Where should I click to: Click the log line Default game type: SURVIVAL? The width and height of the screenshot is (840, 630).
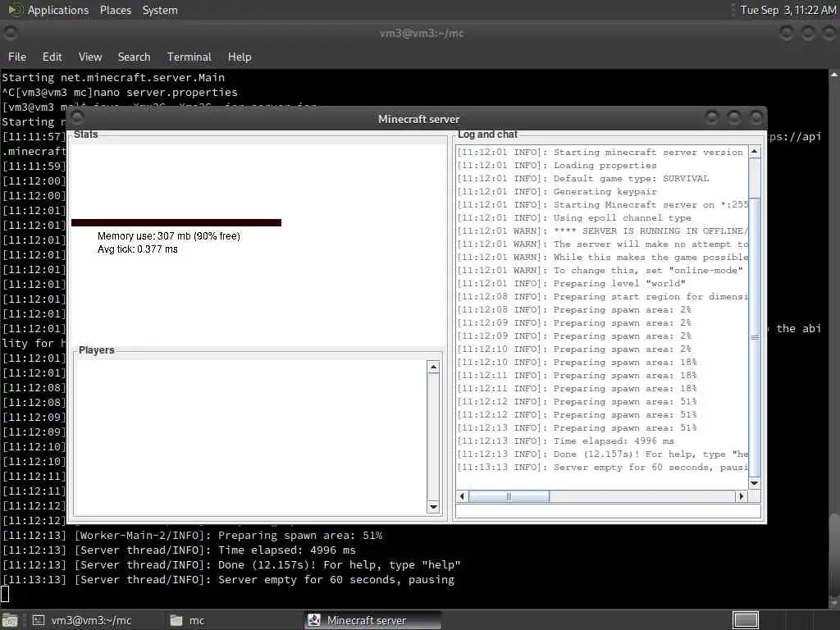click(x=583, y=178)
